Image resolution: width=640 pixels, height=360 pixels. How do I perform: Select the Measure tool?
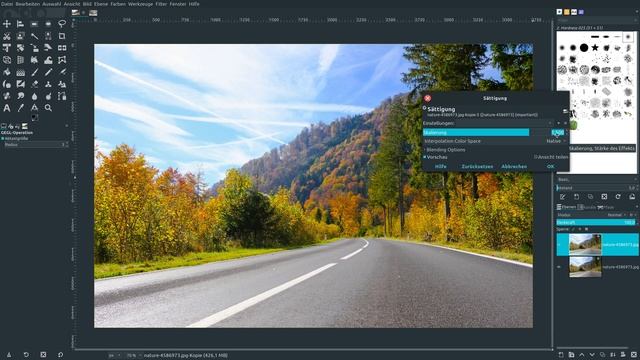(x=34, y=108)
